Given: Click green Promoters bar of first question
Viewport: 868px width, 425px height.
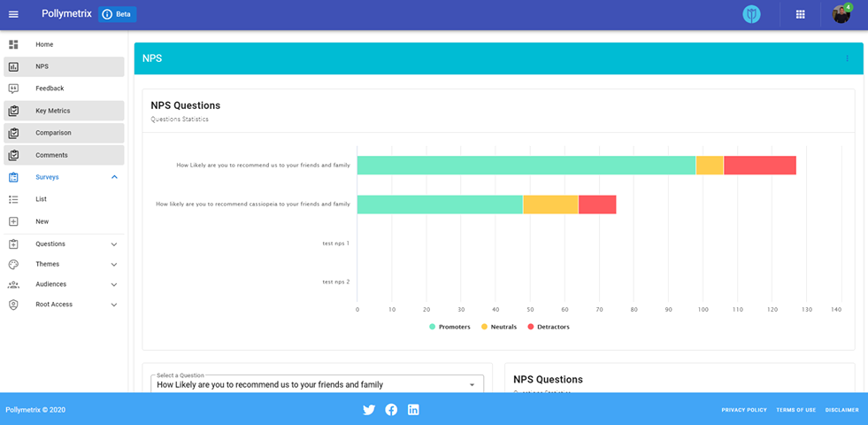Looking at the screenshot, I should [526, 165].
